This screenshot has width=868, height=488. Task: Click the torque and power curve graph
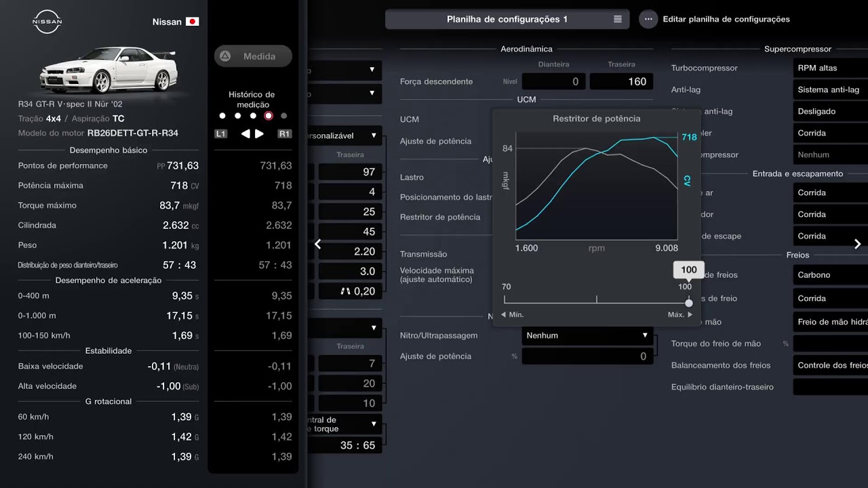coord(597,185)
